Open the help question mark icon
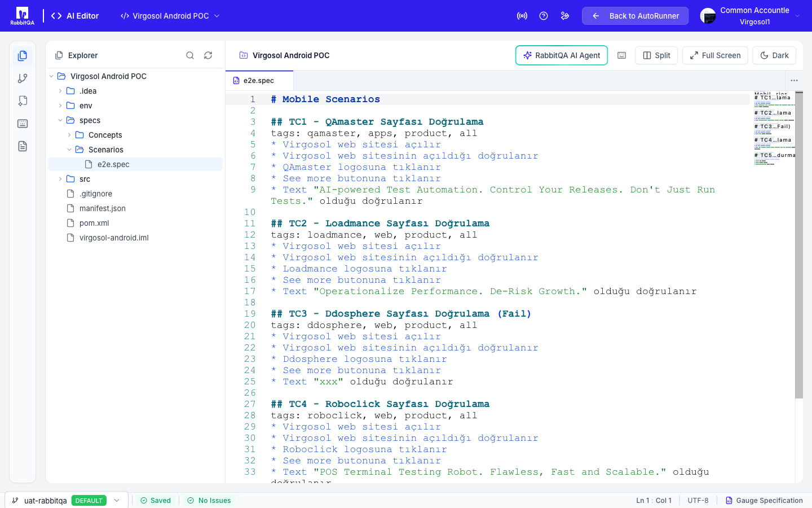 coord(544,16)
